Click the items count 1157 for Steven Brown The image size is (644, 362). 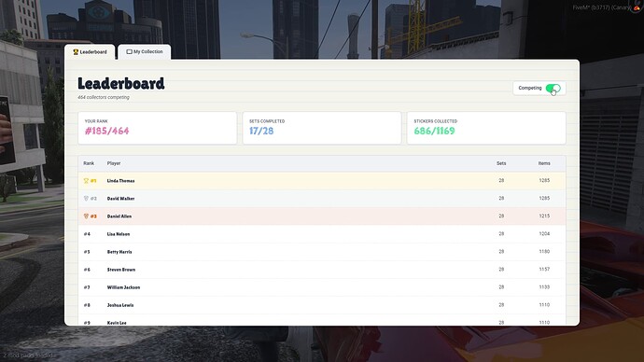[x=544, y=270]
